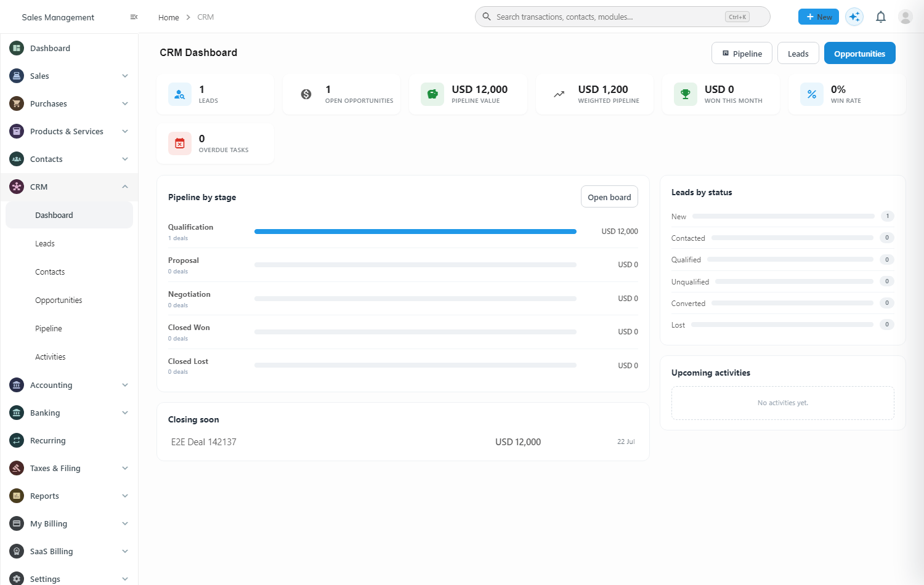This screenshot has width=924, height=585.
Task: Click the Banking module icon
Action: pyautogui.click(x=17, y=413)
